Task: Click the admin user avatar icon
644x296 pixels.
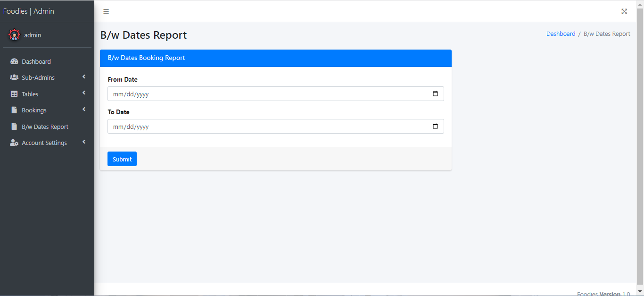Action: pyautogui.click(x=15, y=35)
